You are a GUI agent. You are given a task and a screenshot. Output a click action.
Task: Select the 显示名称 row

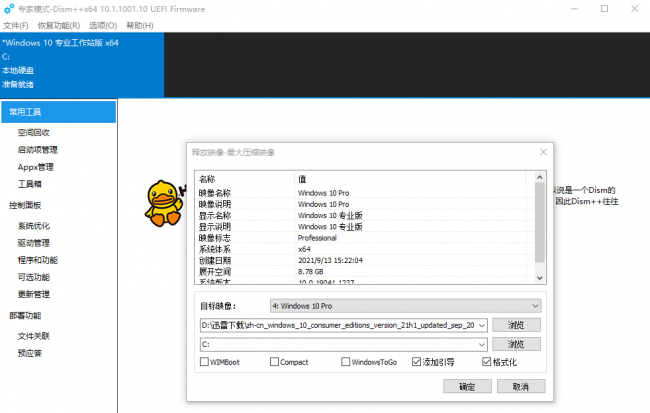coord(364,215)
